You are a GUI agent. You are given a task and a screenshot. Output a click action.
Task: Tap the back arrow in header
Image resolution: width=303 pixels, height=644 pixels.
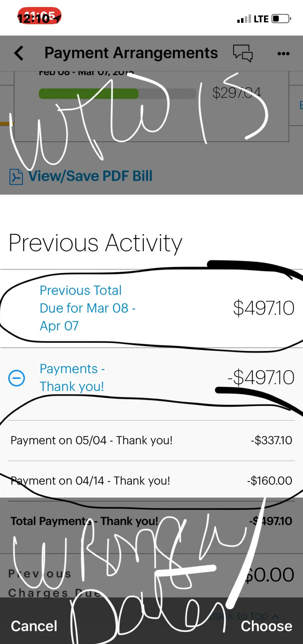click(x=19, y=53)
